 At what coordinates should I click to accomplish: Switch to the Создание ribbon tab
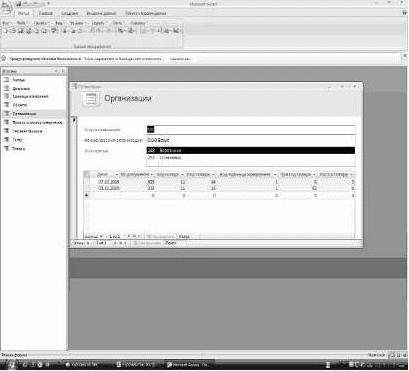click(70, 13)
